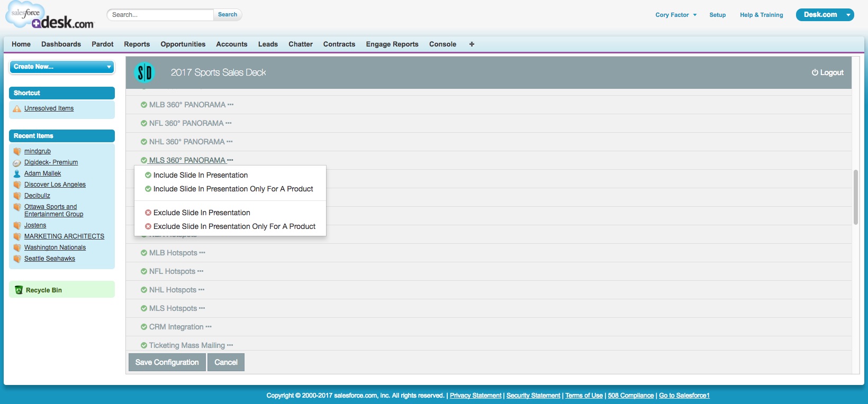This screenshot has height=404, width=868.
Task: Click the mindgrub account icon
Action: [17, 151]
